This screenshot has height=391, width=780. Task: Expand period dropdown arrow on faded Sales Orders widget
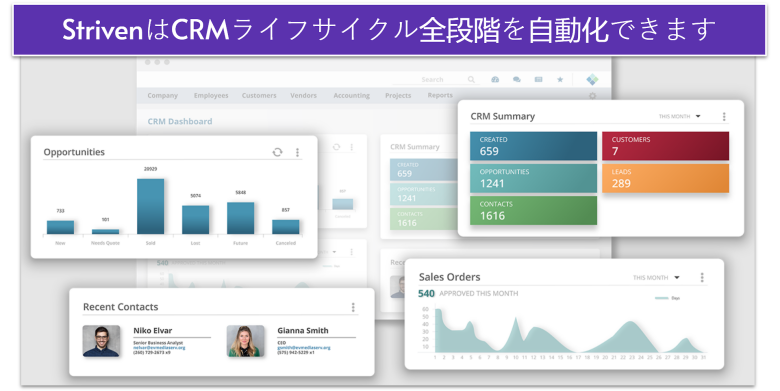(334, 252)
